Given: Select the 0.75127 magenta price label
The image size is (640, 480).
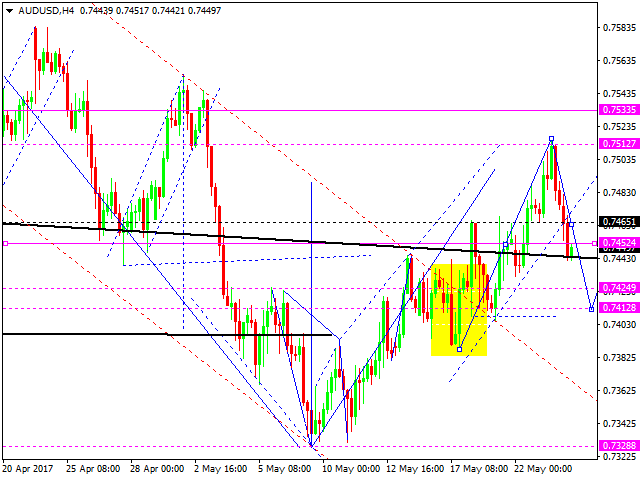Looking at the screenshot, I should (619, 143).
